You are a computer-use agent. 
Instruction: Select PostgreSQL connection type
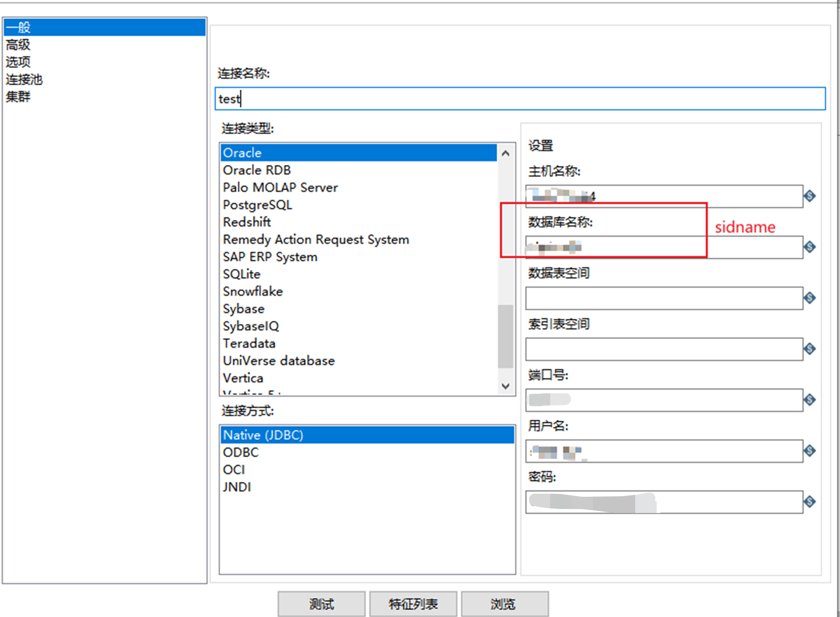[x=359, y=205]
